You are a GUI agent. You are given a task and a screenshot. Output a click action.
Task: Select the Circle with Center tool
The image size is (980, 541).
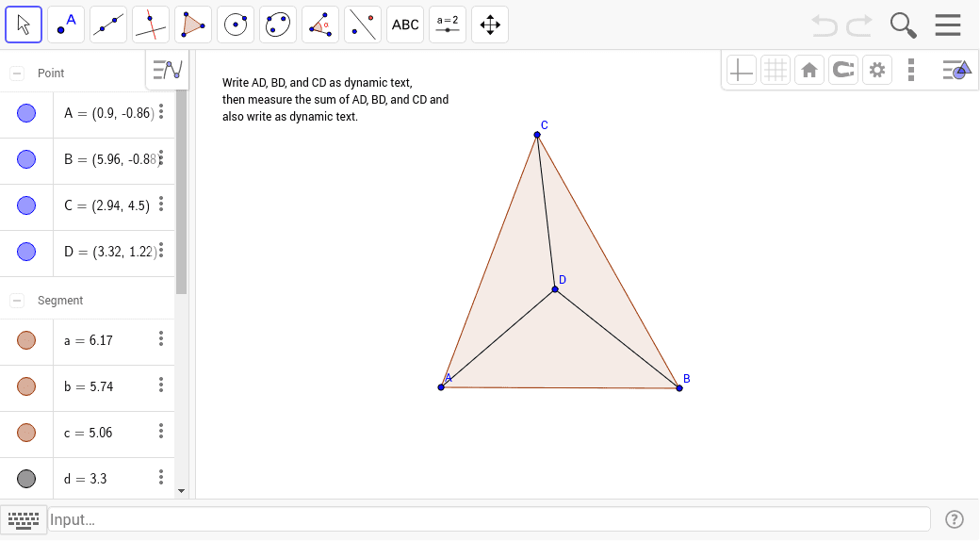point(236,25)
